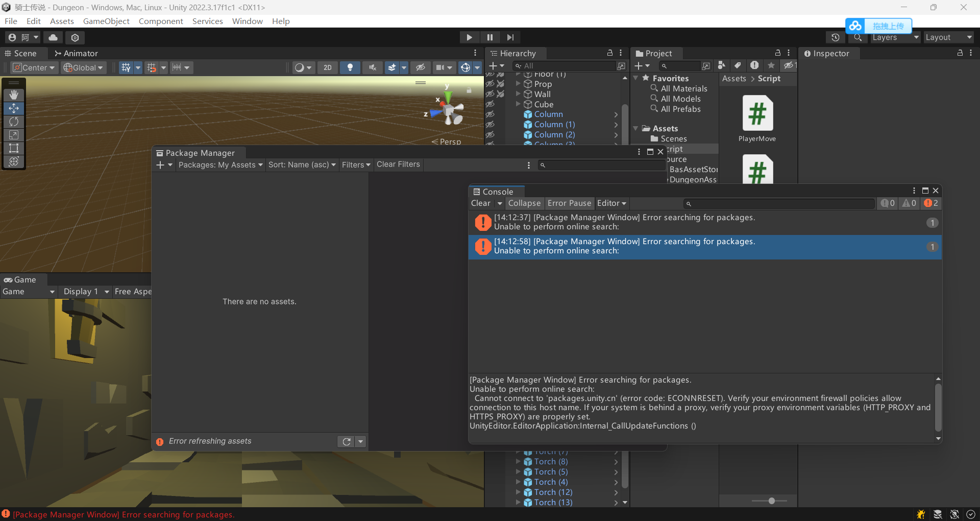Image resolution: width=980 pixels, height=521 pixels.
Task: Select the PlayerMove script thumbnail
Action: [757, 114]
